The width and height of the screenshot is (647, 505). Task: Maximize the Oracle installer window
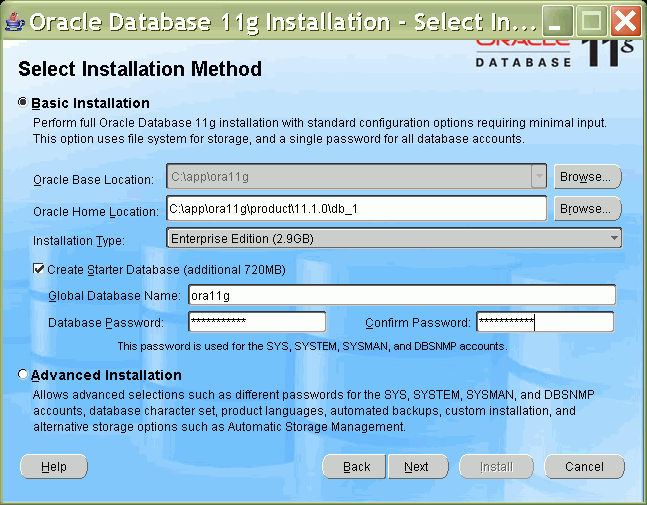pyautogui.click(x=593, y=20)
